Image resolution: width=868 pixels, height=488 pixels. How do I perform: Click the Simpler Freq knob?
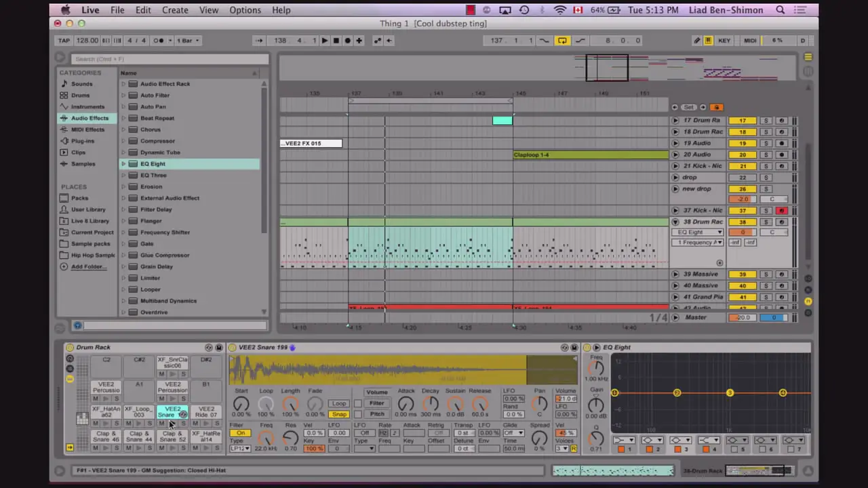(x=267, y=439)
